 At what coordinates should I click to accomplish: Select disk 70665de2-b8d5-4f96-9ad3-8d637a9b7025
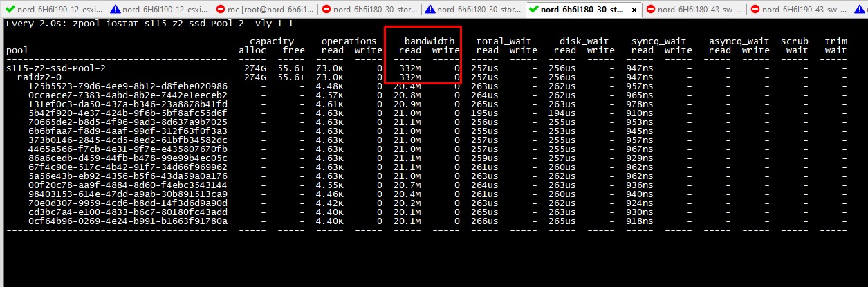(127, 122)
